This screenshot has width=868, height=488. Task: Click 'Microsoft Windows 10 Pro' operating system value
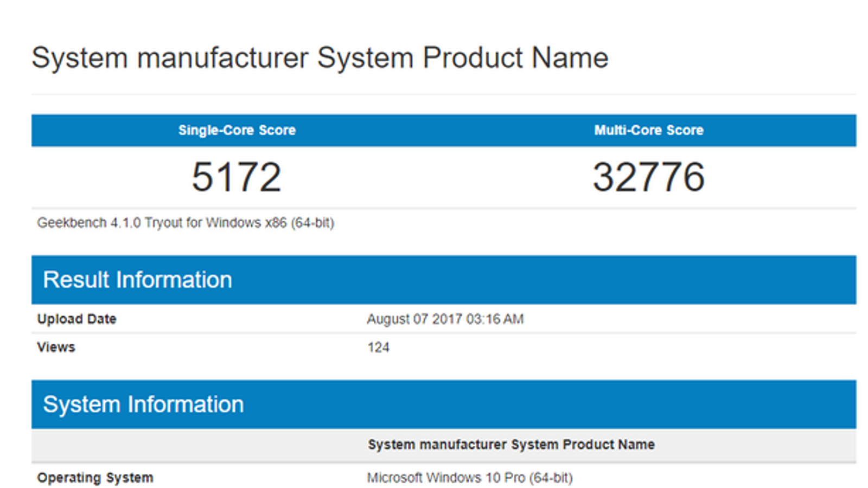446,478
